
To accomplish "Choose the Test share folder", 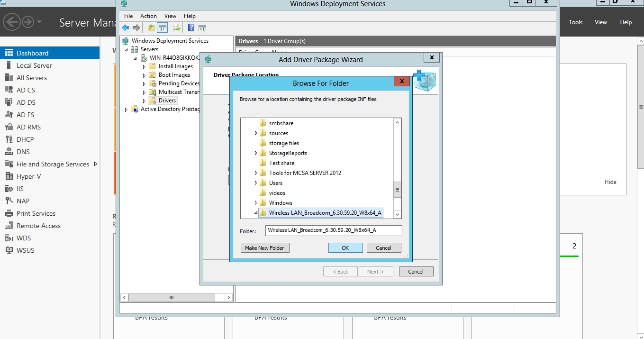I will pos(281,163).
